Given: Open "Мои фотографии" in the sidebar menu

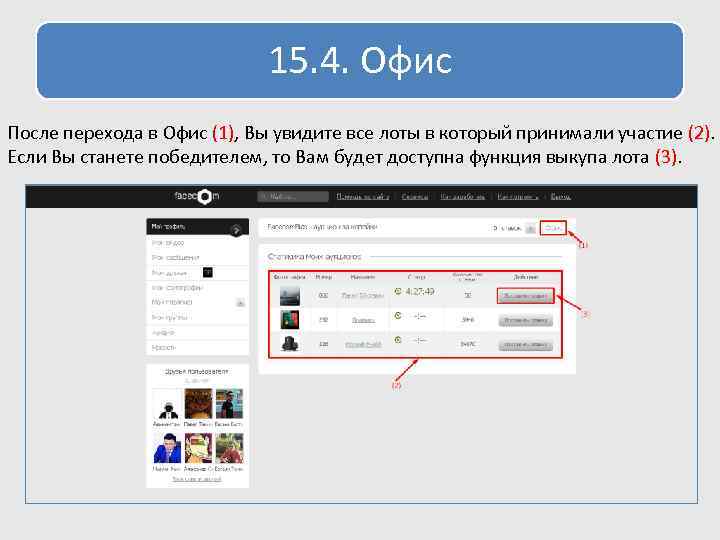Looking at the screenshot, I should tap(177, 288).
